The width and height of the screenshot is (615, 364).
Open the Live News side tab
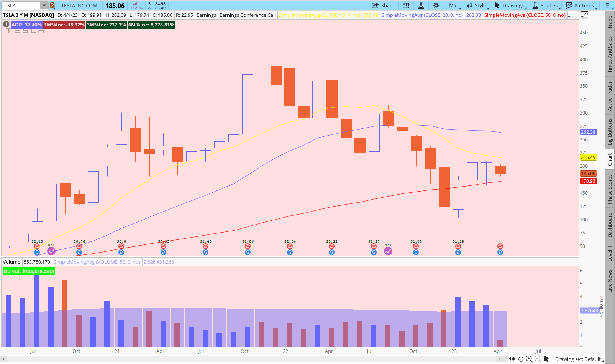(x=610, y=281)
